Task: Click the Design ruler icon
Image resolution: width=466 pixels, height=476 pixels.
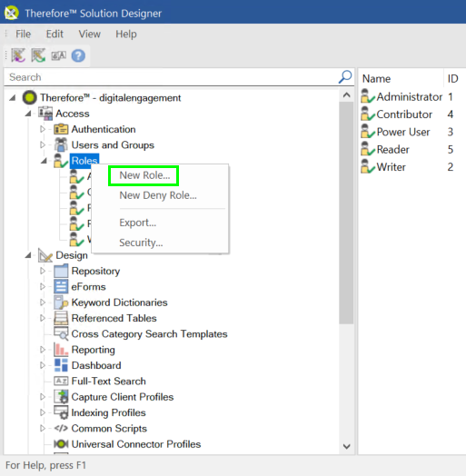Action: coord(45,255)
